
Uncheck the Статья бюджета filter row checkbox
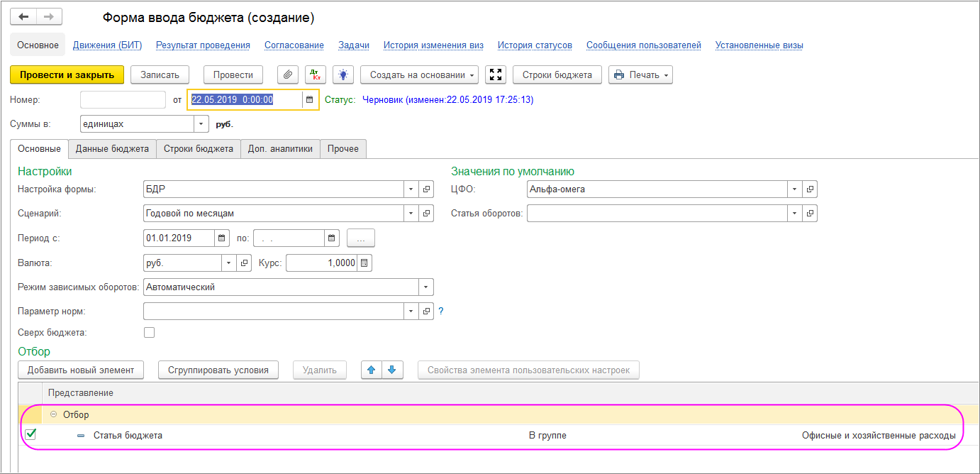click(x=31, y=435)
